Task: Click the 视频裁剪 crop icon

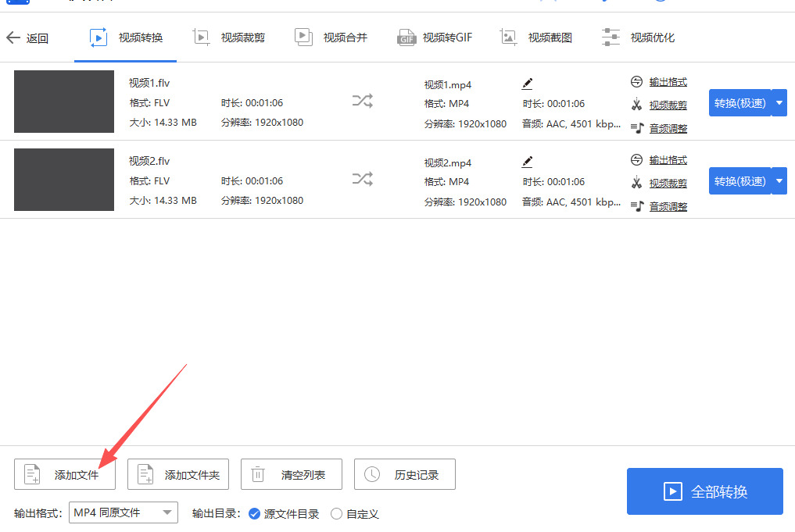Action: point(201,37)
